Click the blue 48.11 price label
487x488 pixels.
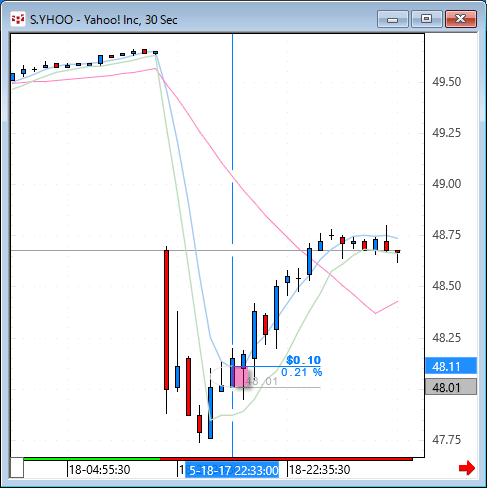pos(451,366)
